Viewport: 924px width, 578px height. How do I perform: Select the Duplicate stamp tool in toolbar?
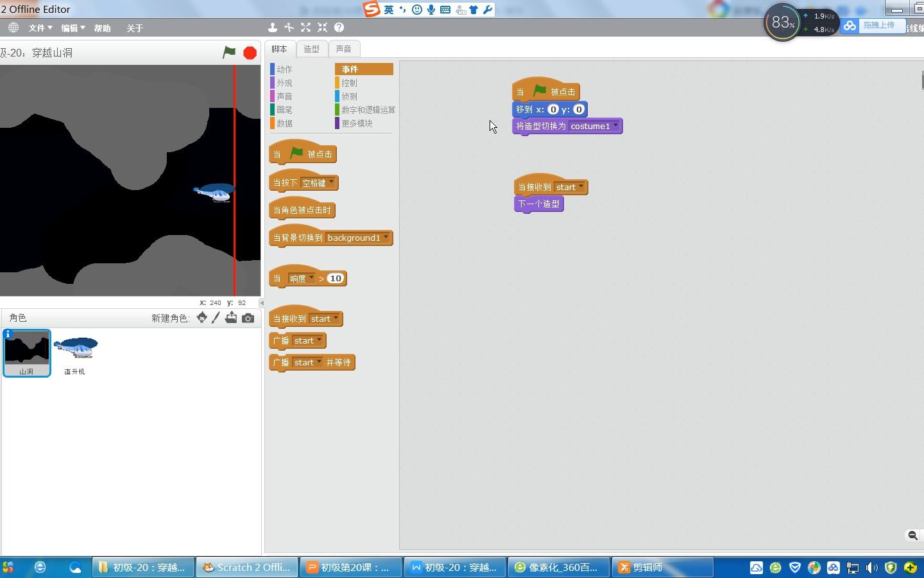click(273, 28)
